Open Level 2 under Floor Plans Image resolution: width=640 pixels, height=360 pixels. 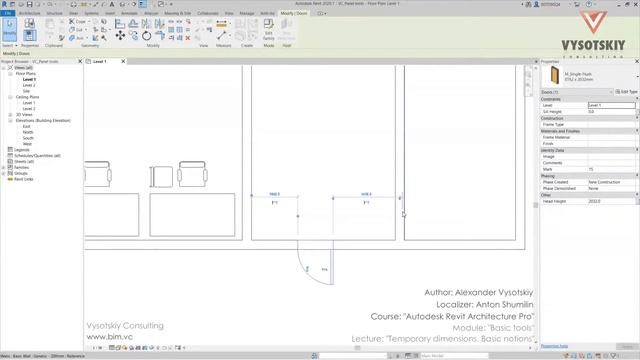click(29, 85)
